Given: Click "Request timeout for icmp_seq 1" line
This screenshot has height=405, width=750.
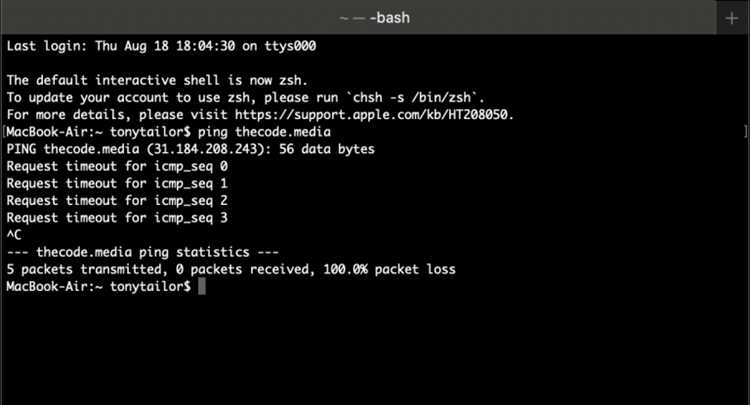Looking at the screenshot, I should coord(117,184).
